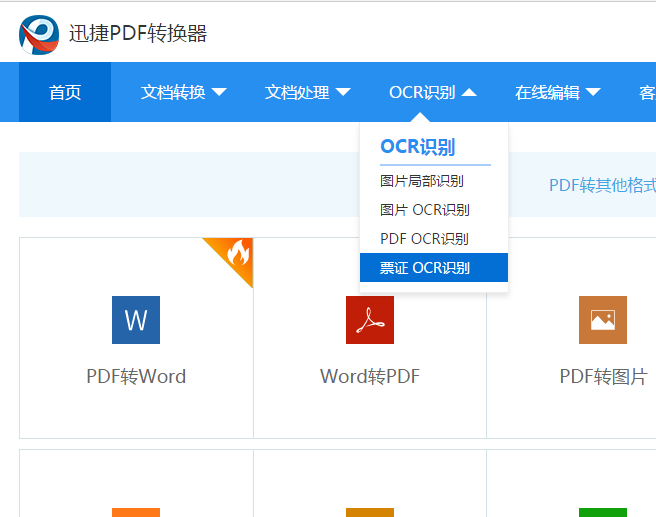Screen dimensions: 656x517
Task: Choose 票证 OCR识别 highlighted menu item
Action: coord(434,268)
